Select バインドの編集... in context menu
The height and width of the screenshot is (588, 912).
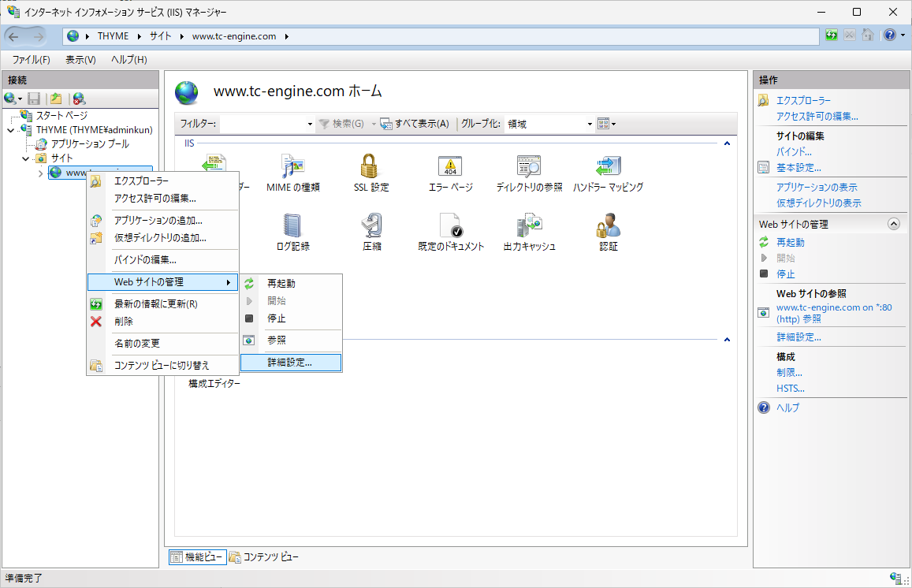[163, 260]
